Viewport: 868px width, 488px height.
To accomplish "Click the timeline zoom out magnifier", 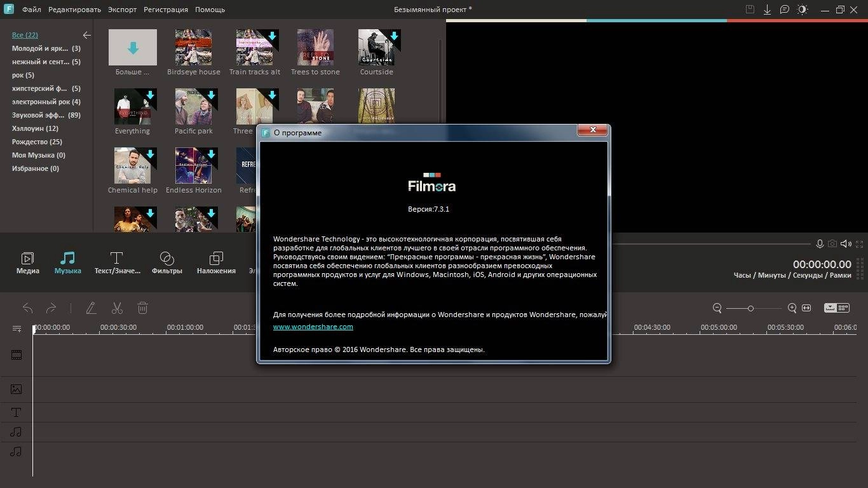I will tap(717, 308).
